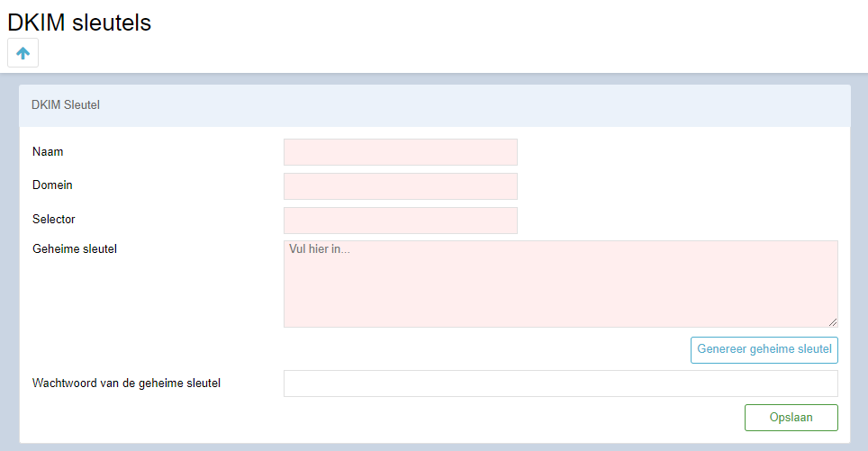Click the Wachtwoord van de geheime sleutel label

[126, 383]
